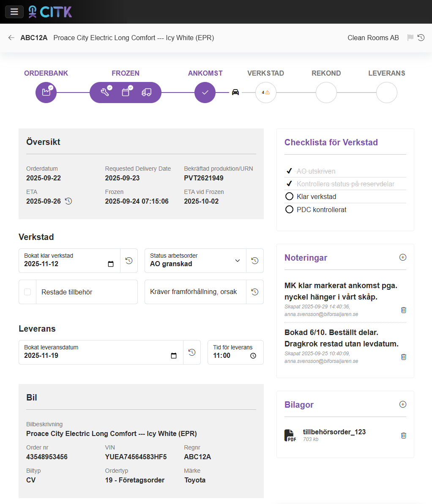Click order number 43548953456
The image size is (432, 504).
pos(47,457)
